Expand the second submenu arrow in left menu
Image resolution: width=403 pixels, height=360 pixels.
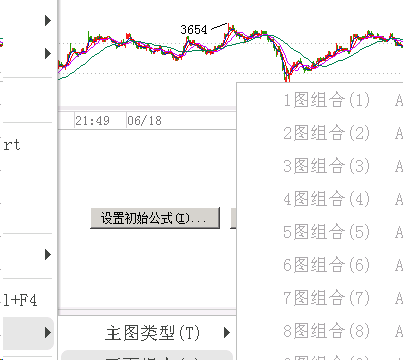48,54
